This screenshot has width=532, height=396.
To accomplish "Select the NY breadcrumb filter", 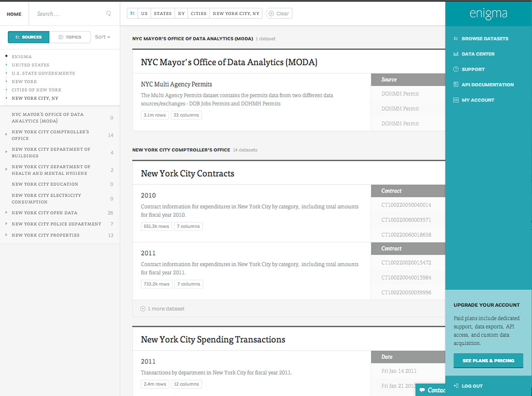I will (181, 14).
